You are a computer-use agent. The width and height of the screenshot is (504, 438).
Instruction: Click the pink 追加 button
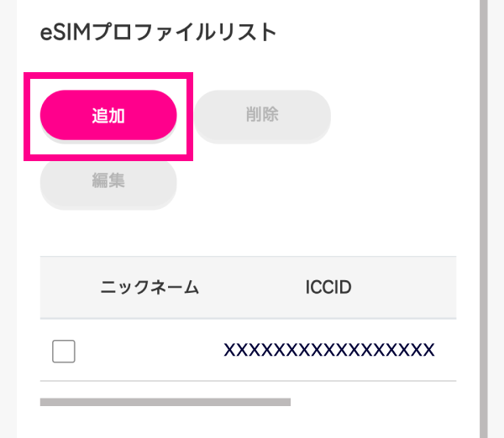pyautogui.click(x=108, y=115)
